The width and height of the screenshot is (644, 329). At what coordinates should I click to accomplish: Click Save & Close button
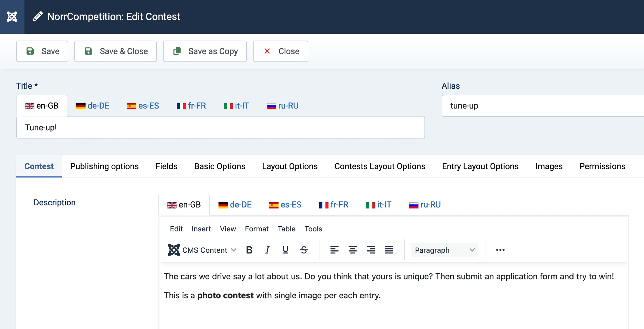[115, 51]
